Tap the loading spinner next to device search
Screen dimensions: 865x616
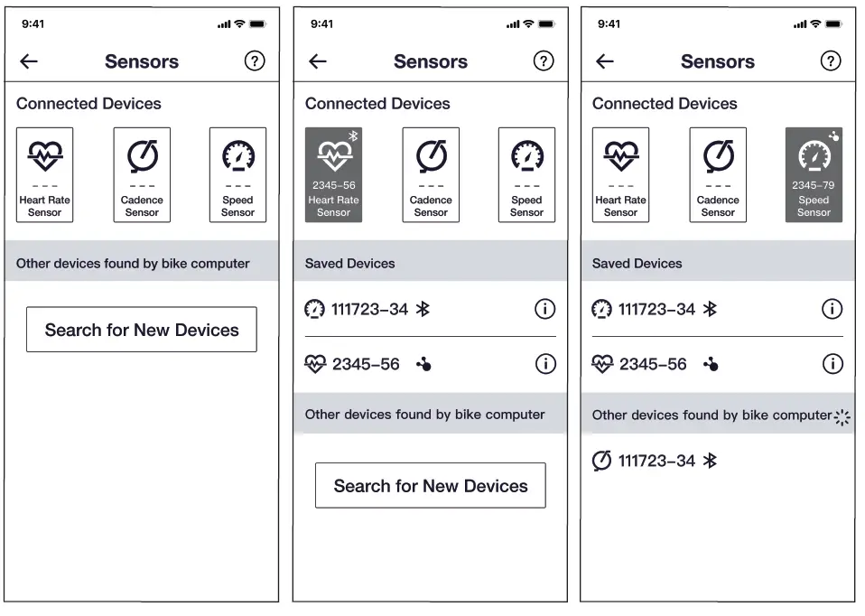[842, 417]
